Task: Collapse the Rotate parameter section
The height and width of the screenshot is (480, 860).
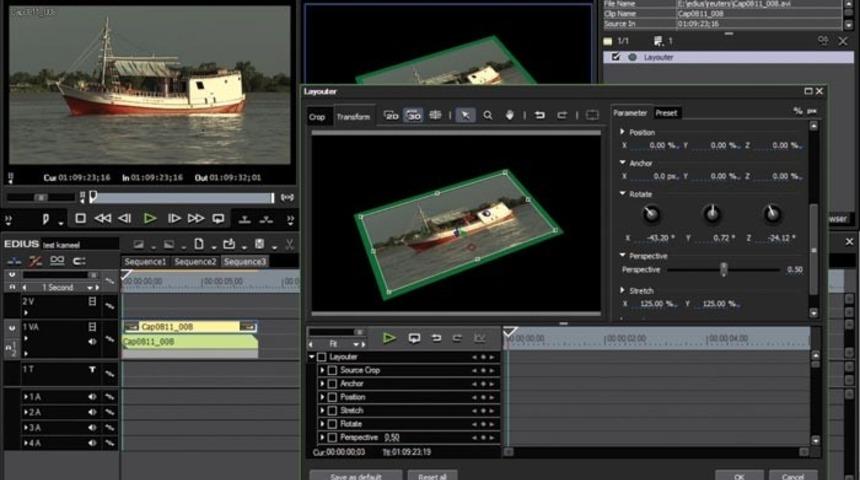Action: pos(623,194)
